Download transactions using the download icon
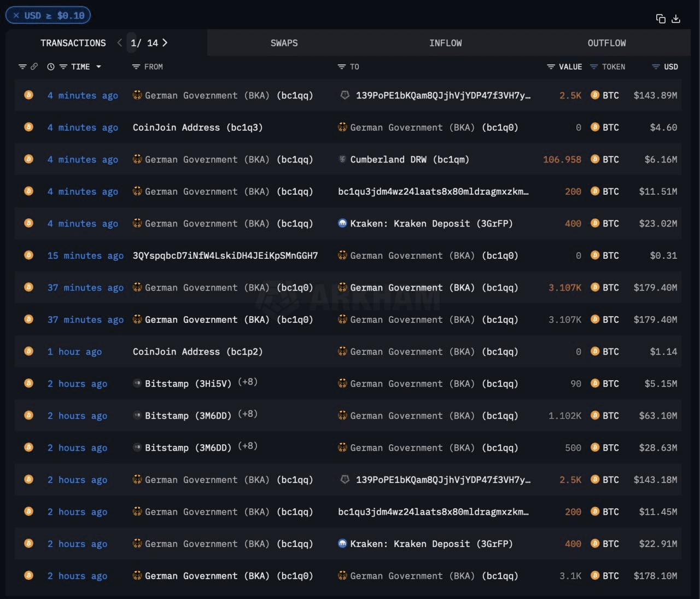Viewport: 700px width, 599px height. click(676, 19)
